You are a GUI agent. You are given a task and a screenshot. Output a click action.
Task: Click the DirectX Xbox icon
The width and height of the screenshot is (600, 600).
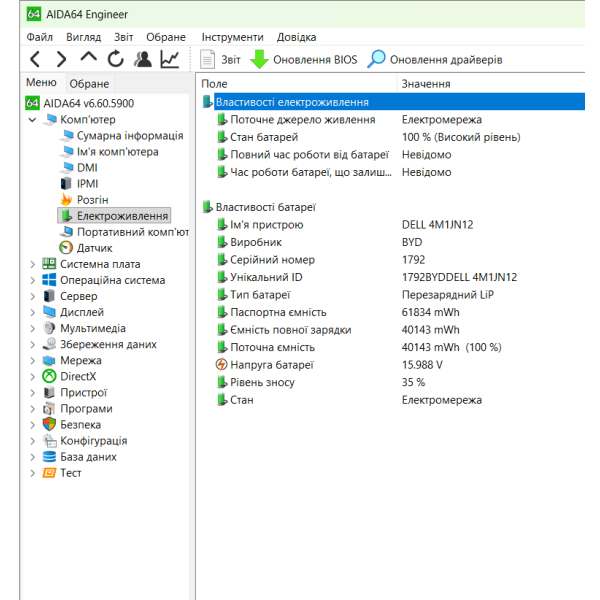49,377
